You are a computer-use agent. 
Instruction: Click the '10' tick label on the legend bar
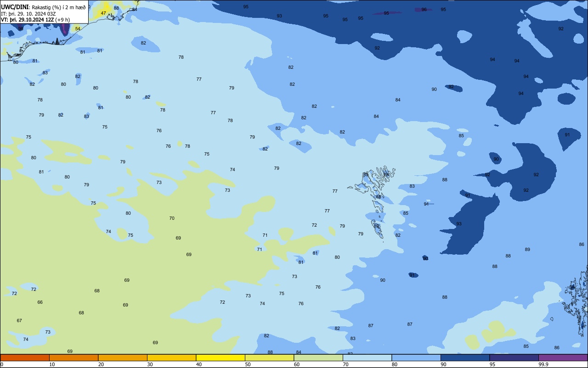(52, 364)
